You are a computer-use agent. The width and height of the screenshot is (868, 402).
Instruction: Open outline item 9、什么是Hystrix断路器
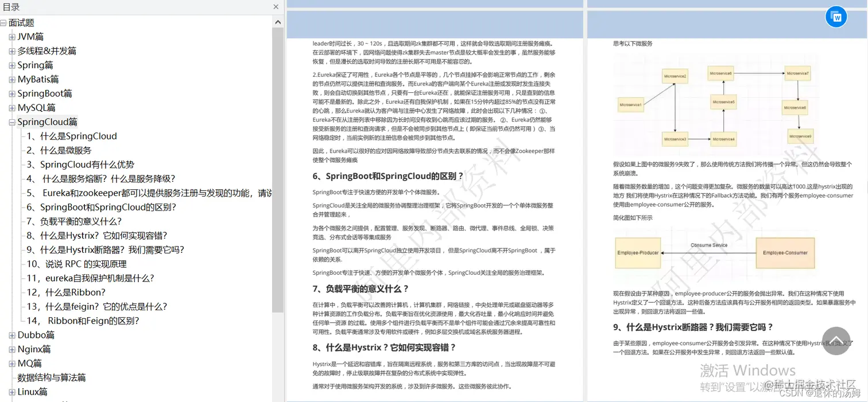(106, 250)
